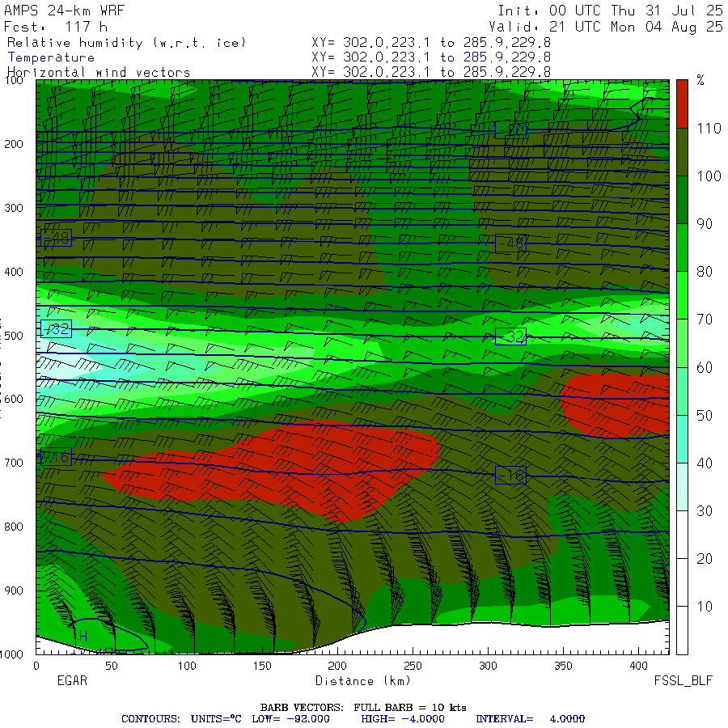Click the red above-110% colorbar segment
Screen dimensions: 728x728
tap(682, 104)
